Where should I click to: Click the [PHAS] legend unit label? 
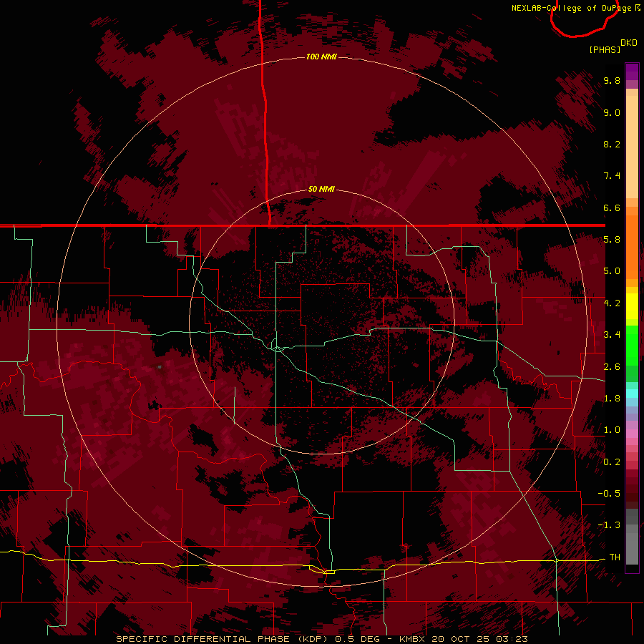[605, 49]
